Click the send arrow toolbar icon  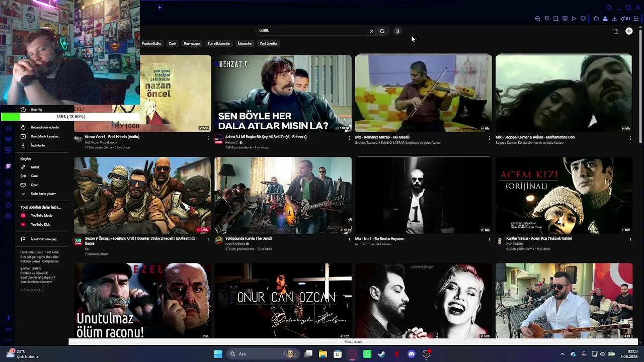[x=574, y=19]
